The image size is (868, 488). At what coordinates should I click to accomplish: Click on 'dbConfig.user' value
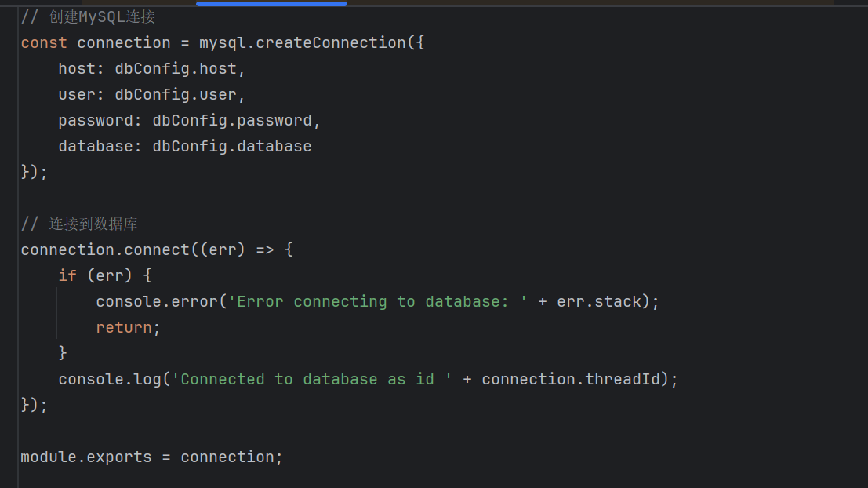[x=176, y=94]
